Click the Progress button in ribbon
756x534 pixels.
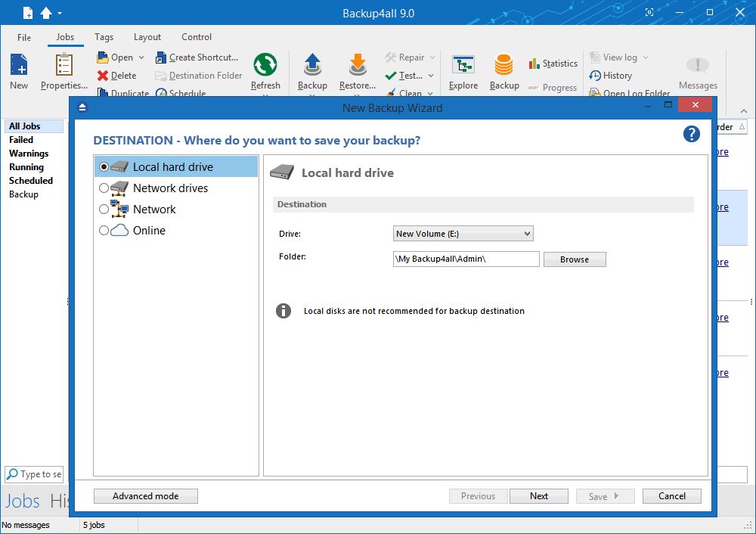(x=553, y=88)
